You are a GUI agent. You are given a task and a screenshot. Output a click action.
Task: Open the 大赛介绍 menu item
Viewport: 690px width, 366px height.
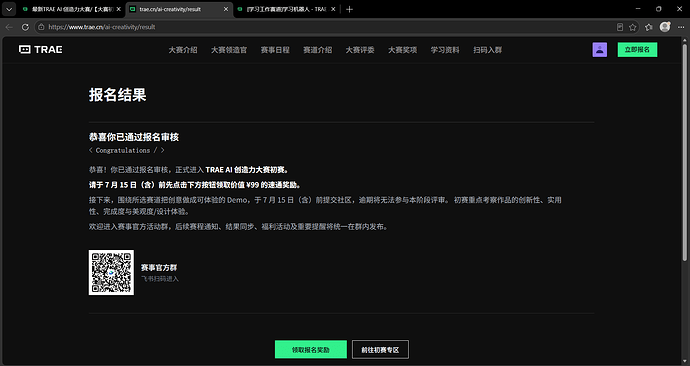coord(183,50)
